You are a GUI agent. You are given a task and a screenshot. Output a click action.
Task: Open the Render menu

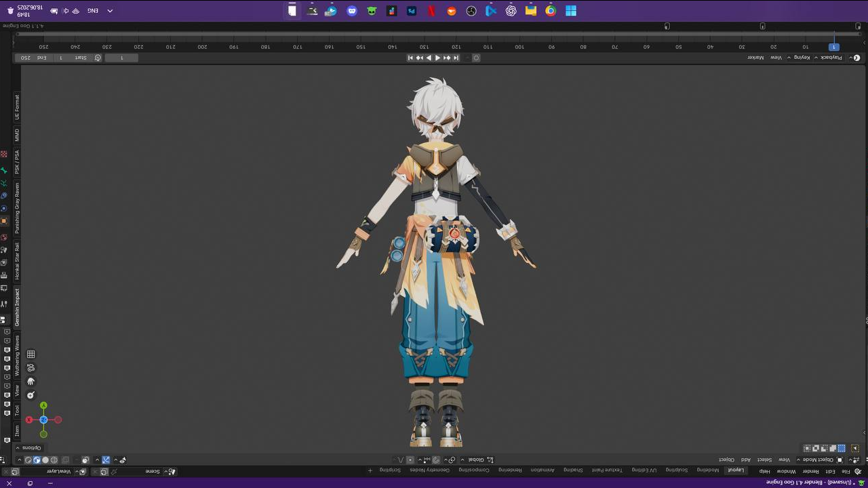tap(811, 471)
